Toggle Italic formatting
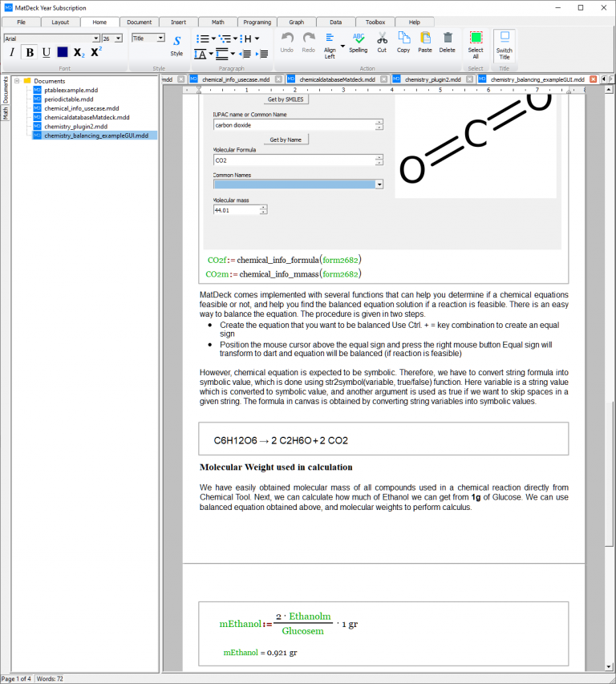Image resolution: width=616 pixels, height=684 pixels. (x=12, y=53)
